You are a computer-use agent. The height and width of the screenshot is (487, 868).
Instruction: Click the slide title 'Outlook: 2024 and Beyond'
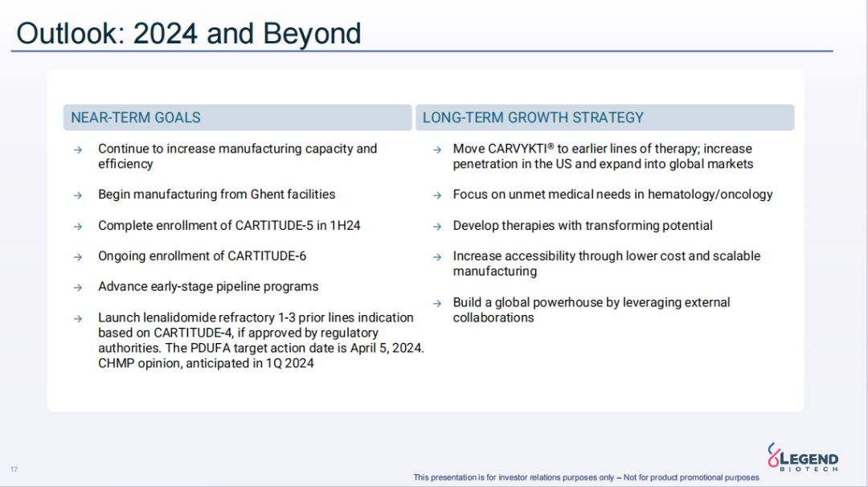189,33
